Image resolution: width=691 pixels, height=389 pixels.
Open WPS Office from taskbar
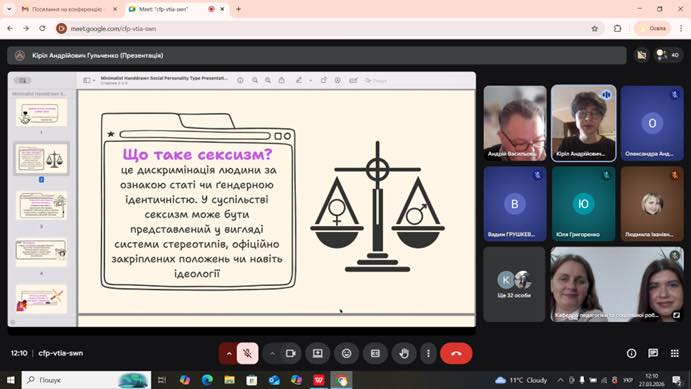[319, 380]
